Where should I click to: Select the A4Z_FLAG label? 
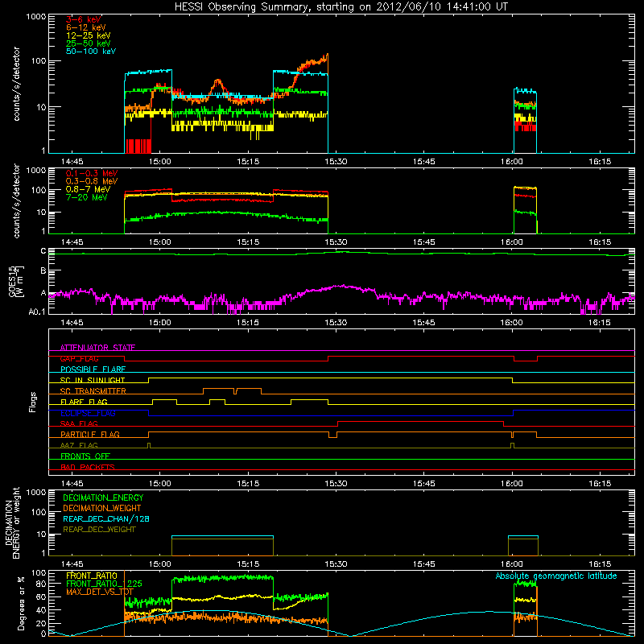pos(79,445)
